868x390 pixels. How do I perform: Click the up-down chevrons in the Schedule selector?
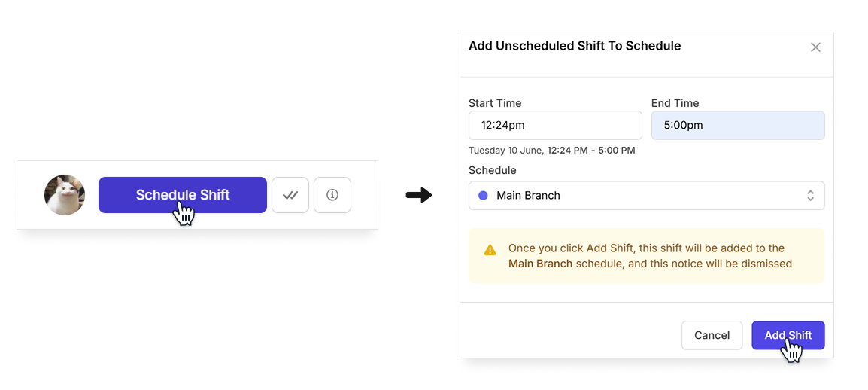(810, 196)
